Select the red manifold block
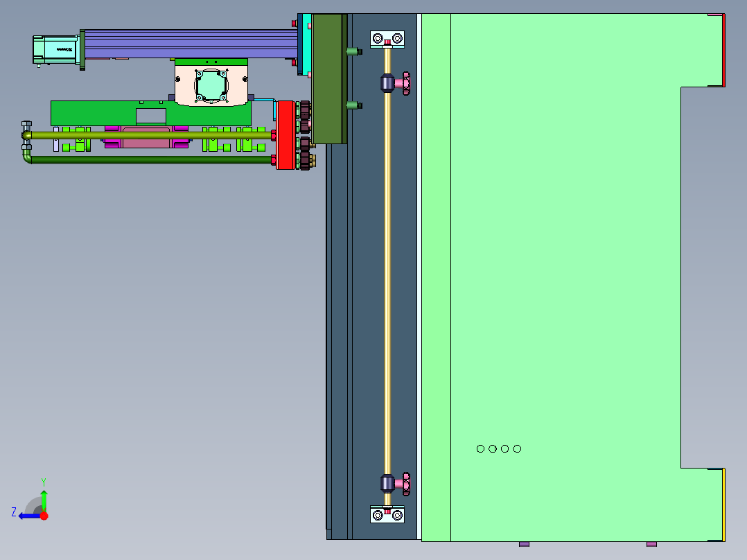This screenshot has width=747, height=560. pos(285,135)
